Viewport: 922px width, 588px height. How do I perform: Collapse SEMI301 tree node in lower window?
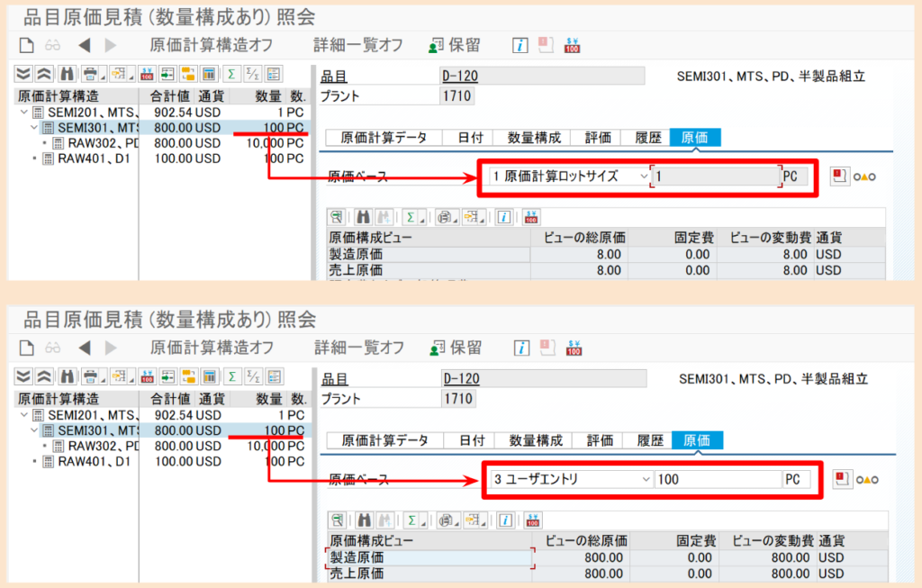click(34, 430)
